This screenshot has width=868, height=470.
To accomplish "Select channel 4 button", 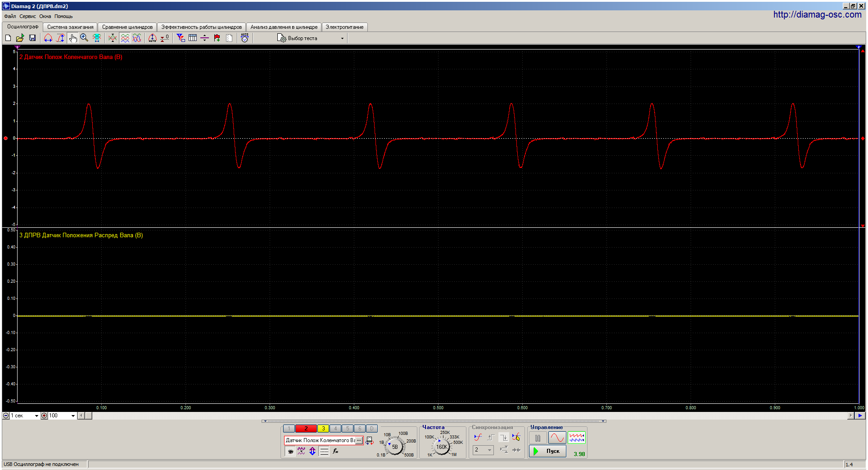I will click(335, 429).
